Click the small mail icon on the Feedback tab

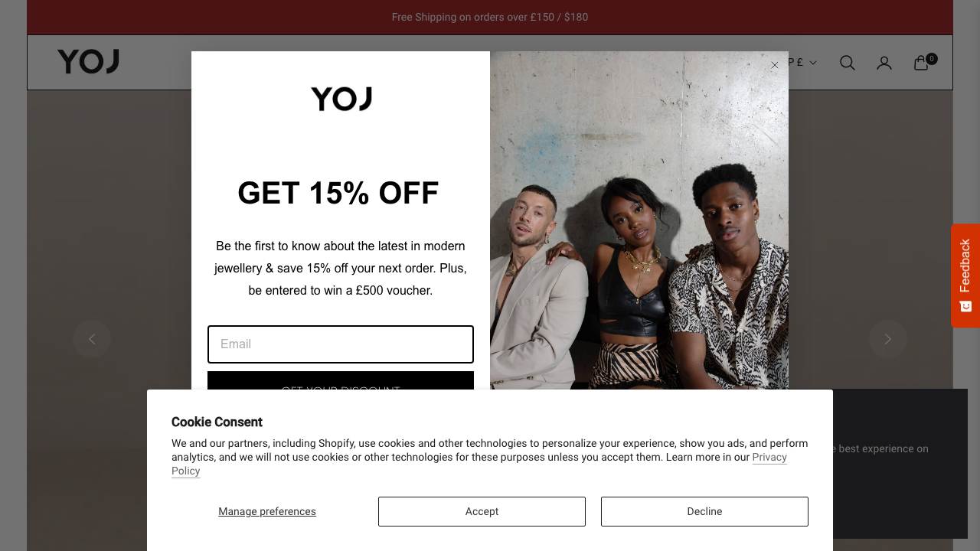(x=965, y=306)
